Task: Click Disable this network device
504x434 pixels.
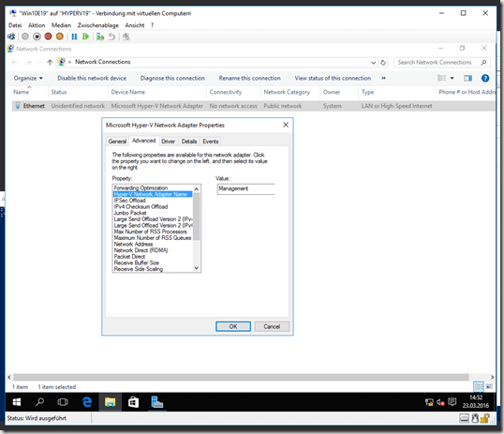Action: (x=92, y=78)
